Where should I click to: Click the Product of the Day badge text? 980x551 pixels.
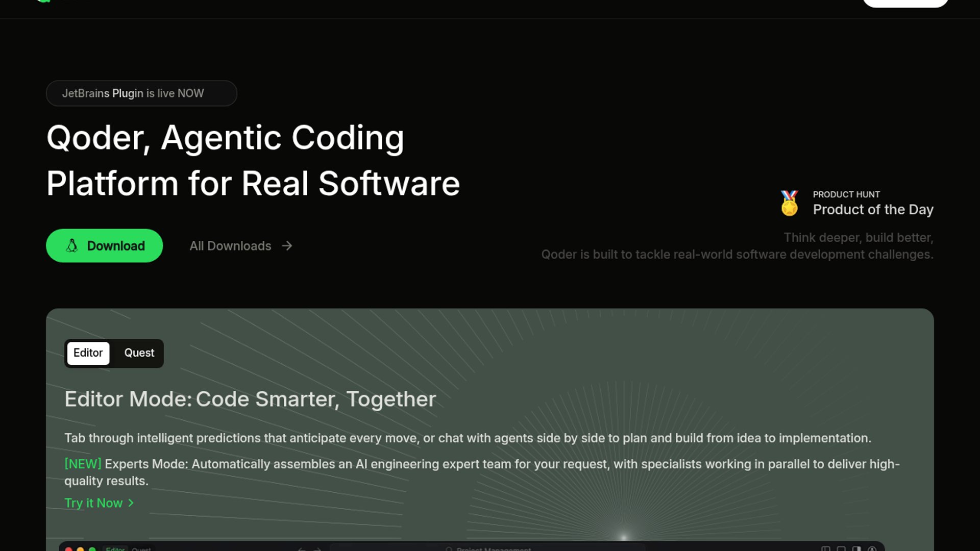(873, 209)
